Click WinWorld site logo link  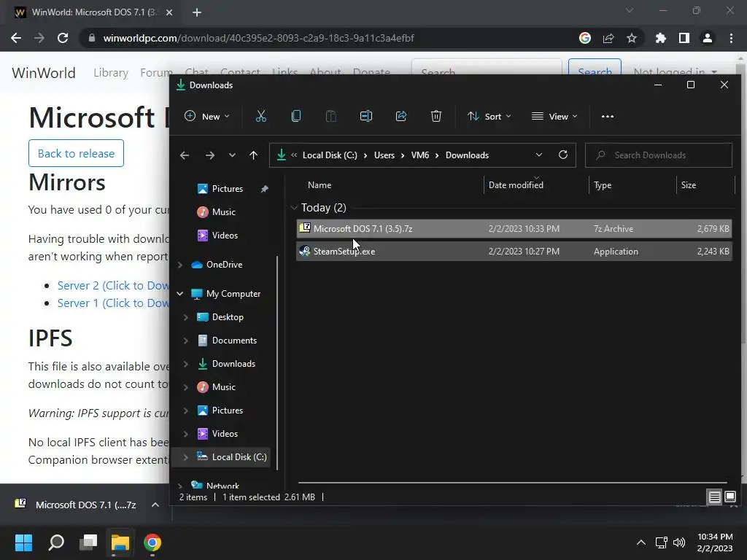point(43,73)
